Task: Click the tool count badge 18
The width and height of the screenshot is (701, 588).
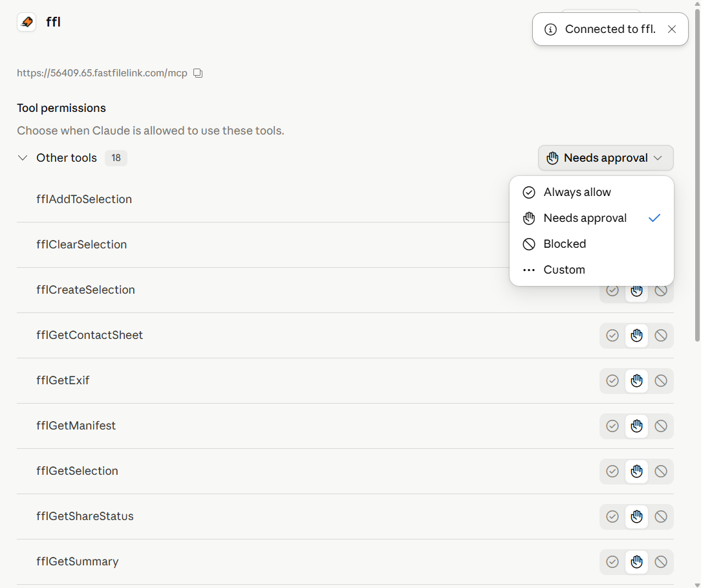Action: [116, 158]
